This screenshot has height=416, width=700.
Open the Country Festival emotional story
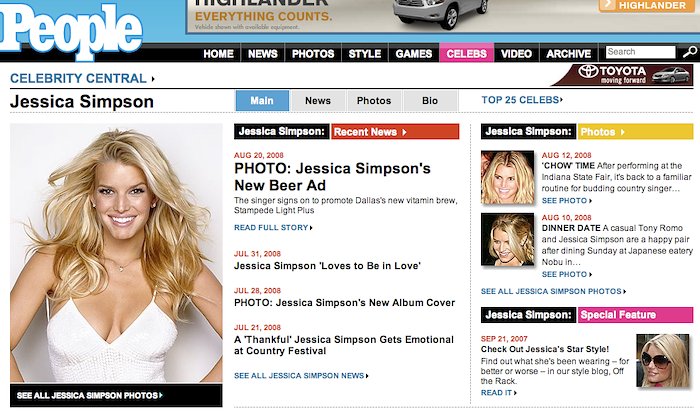point(344,345)
